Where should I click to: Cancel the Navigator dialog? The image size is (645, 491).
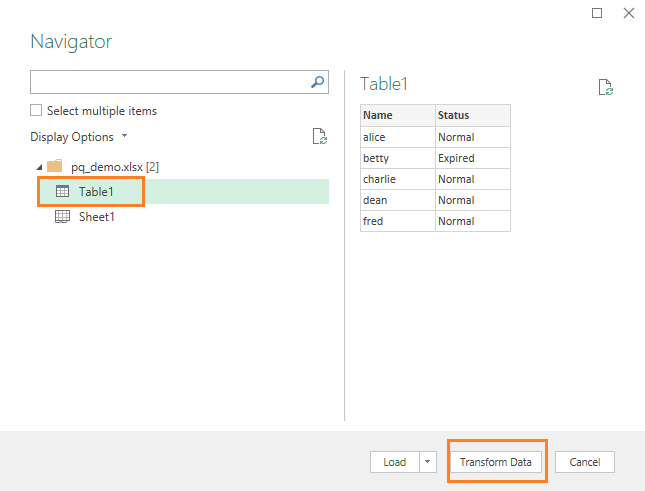584,462
